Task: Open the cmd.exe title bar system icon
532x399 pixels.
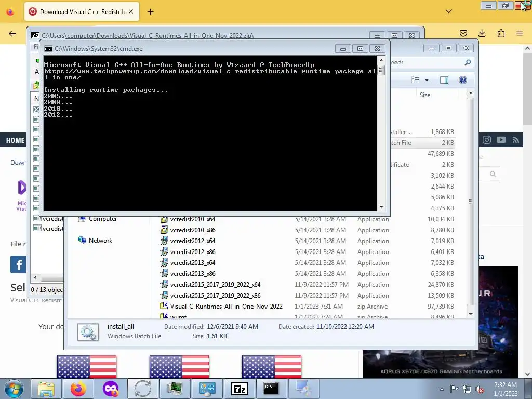Action: coord(48,49)
